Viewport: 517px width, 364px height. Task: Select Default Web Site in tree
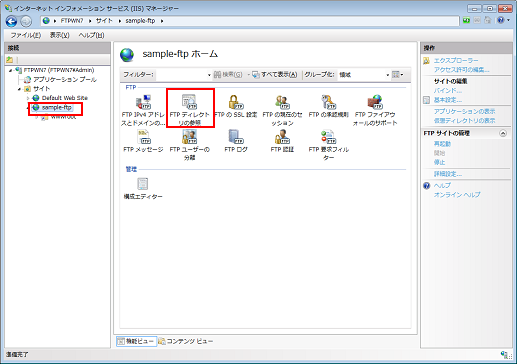(x=65, y=98)
